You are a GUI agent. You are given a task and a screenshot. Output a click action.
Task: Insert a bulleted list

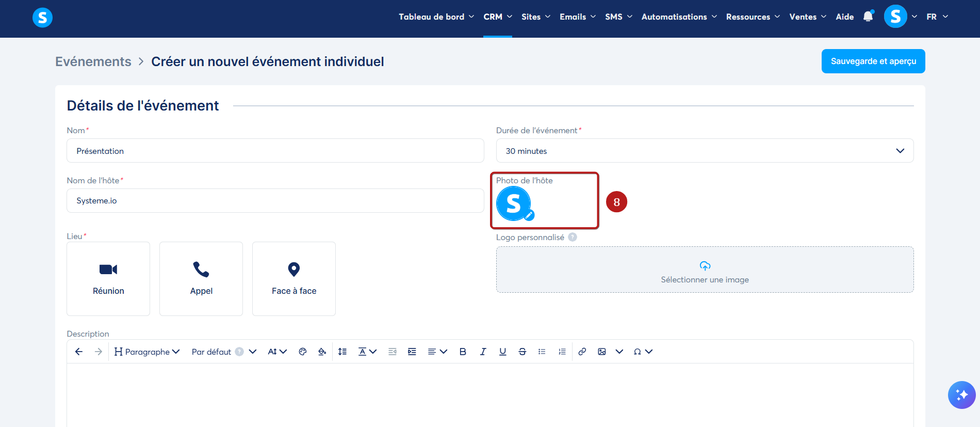point(542,352)
